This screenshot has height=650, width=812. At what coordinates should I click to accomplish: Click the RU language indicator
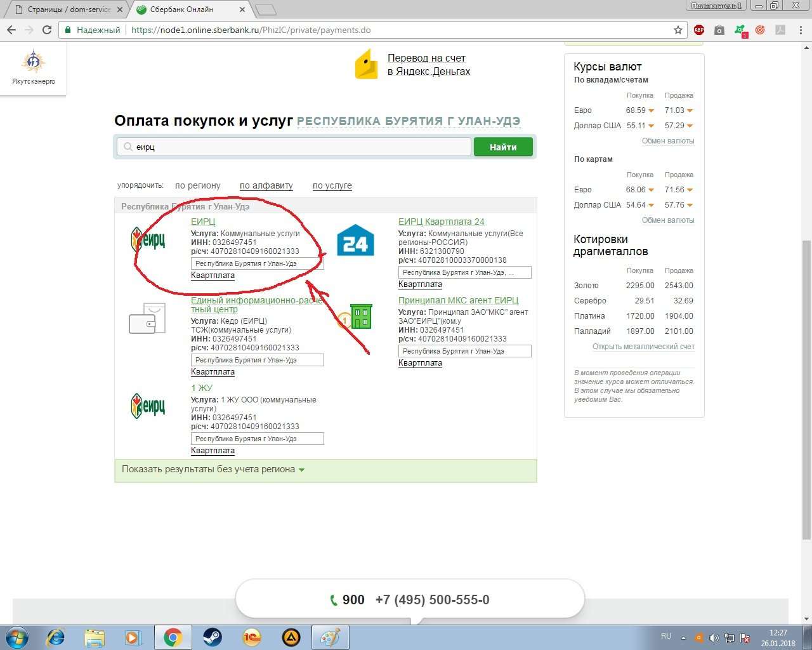point(666,636)
